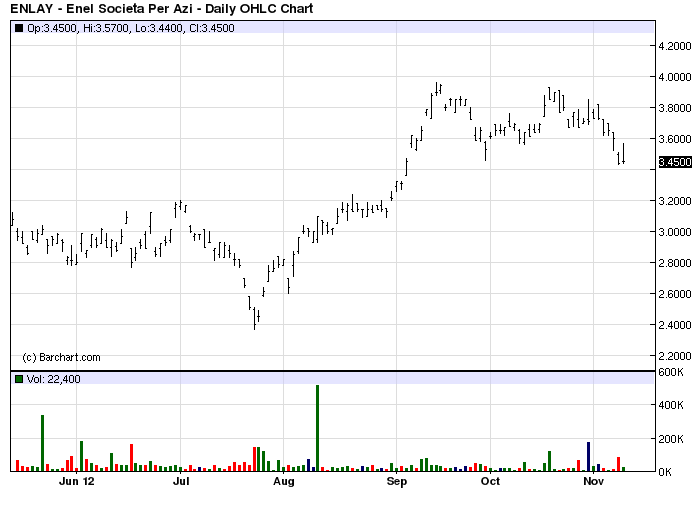The width and height of the screenshot is (700, 512).
Task: Select the 'Vol: 22,400' volume readout
Action: coord(54,379)
